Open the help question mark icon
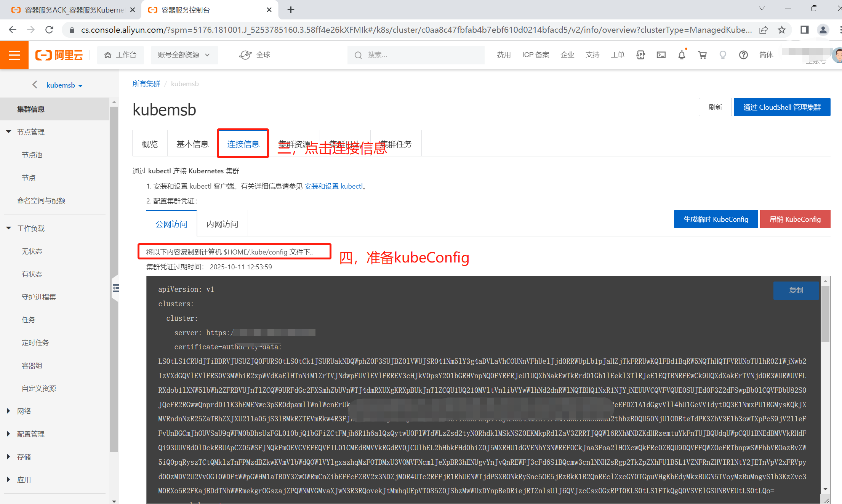Screen dimensions: 842x504 [743, 55]
